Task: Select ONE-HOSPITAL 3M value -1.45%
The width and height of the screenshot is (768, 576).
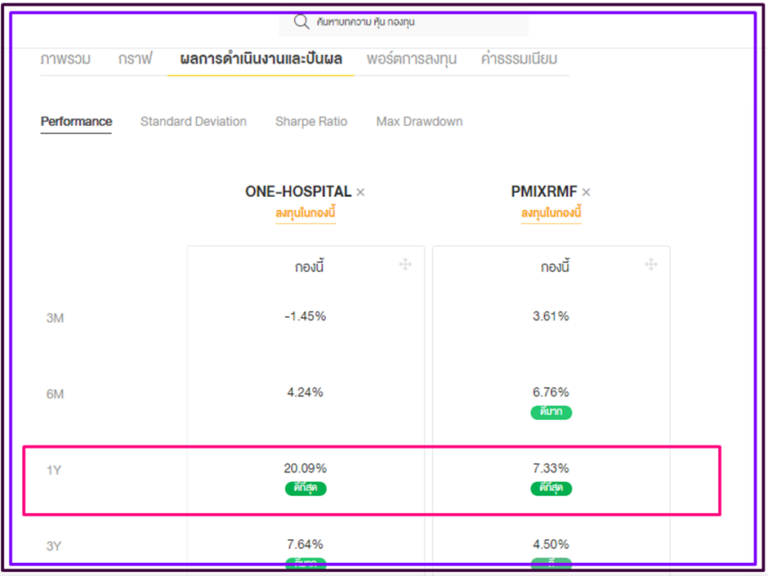Action: 305,316
